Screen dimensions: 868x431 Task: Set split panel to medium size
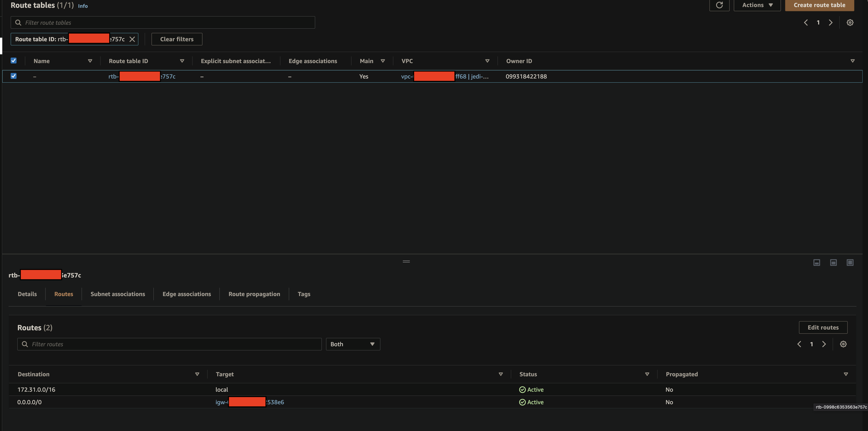tap(833, 262)
